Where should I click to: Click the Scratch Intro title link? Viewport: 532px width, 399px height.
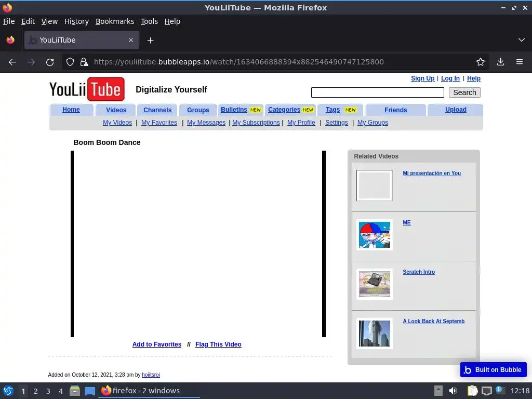click(x=419, y=272)
